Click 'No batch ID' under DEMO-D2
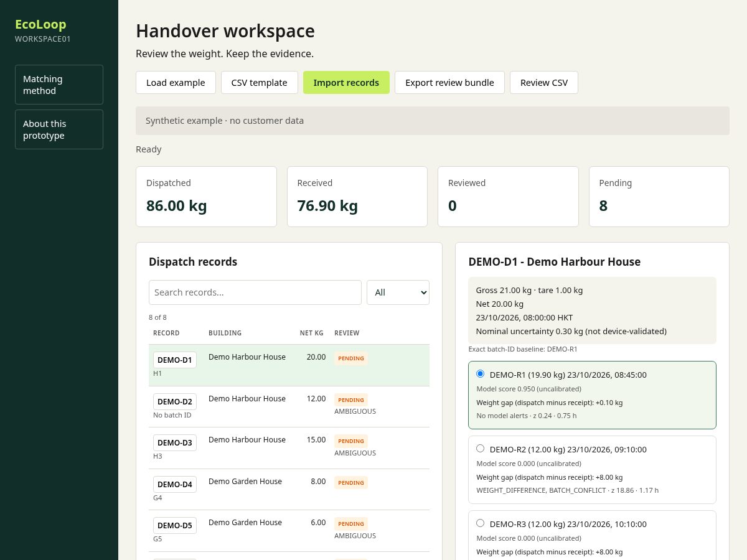The height and width of the screenshot is (560, 747). click(172, 415)
